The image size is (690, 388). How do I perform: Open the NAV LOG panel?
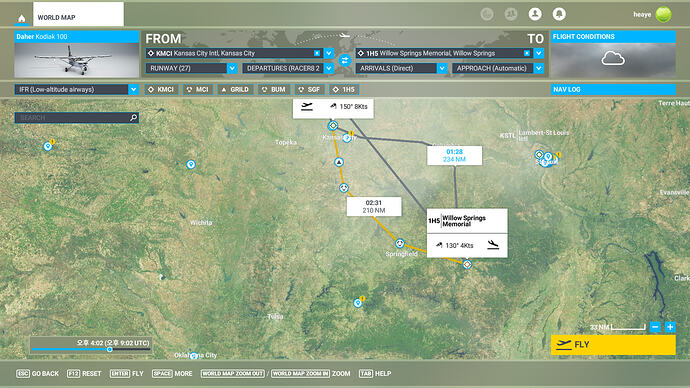(613, 89)
